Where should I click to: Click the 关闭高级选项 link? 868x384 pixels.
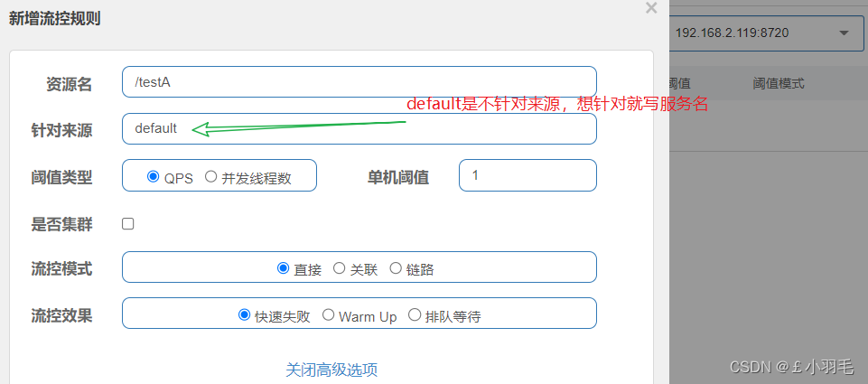tap(331, 370)
